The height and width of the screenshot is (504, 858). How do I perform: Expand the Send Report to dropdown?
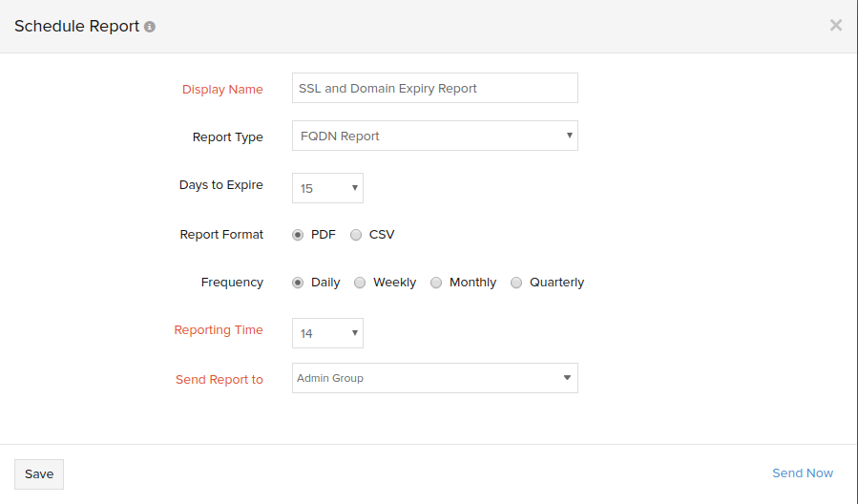click(x=434, y=378)
